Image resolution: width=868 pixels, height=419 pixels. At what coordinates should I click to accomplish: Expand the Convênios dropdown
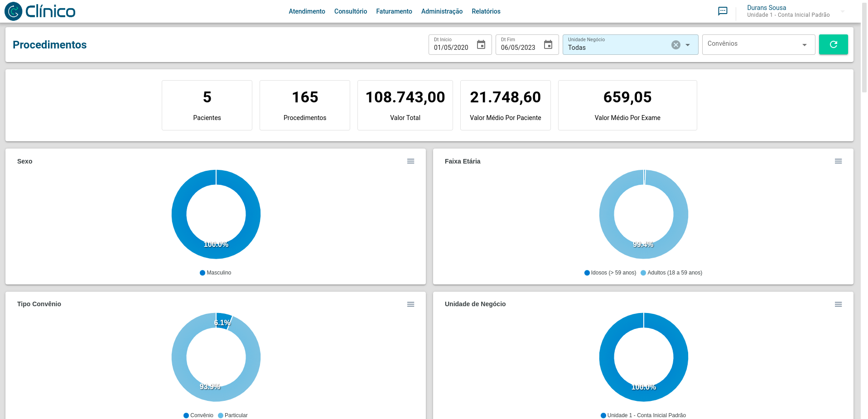click(x=804, y=45)
